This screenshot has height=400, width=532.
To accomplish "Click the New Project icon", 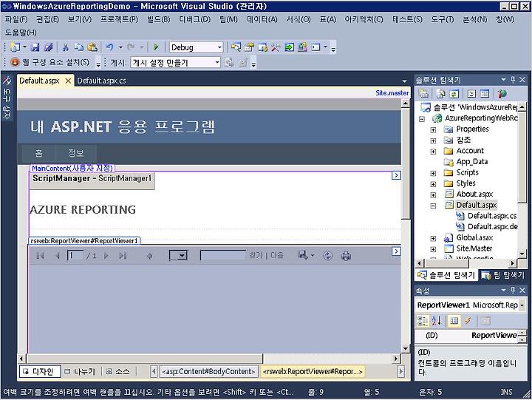I will tap(16, 47).
